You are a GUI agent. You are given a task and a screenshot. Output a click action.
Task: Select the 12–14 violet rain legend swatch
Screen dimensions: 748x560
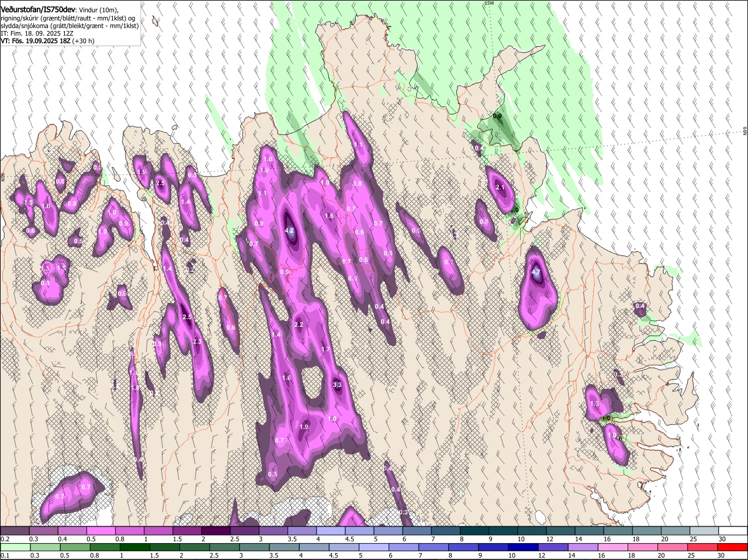[x=553, y=548]
